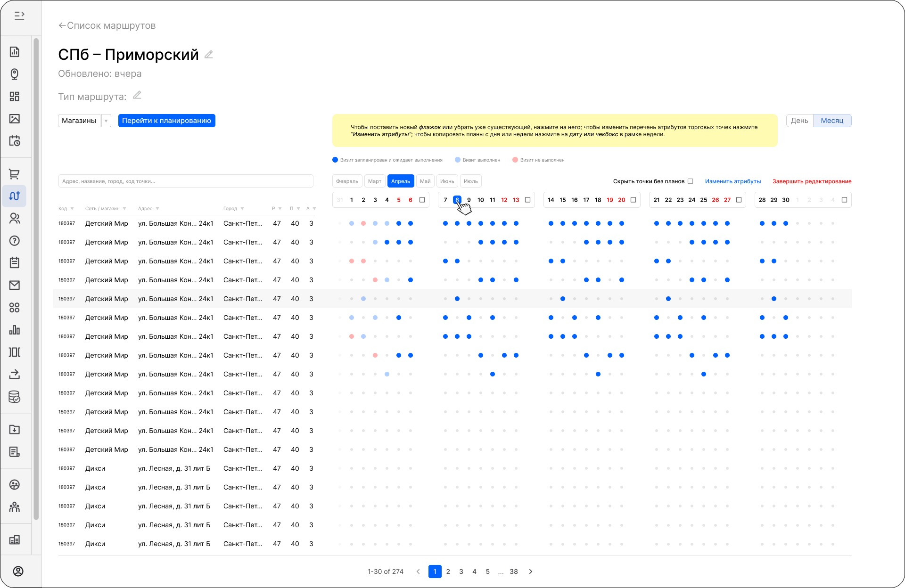Enable Скрыть точки без планов checkbox
This screenshot has width=905, height=588.
click(x=691, y=181)
